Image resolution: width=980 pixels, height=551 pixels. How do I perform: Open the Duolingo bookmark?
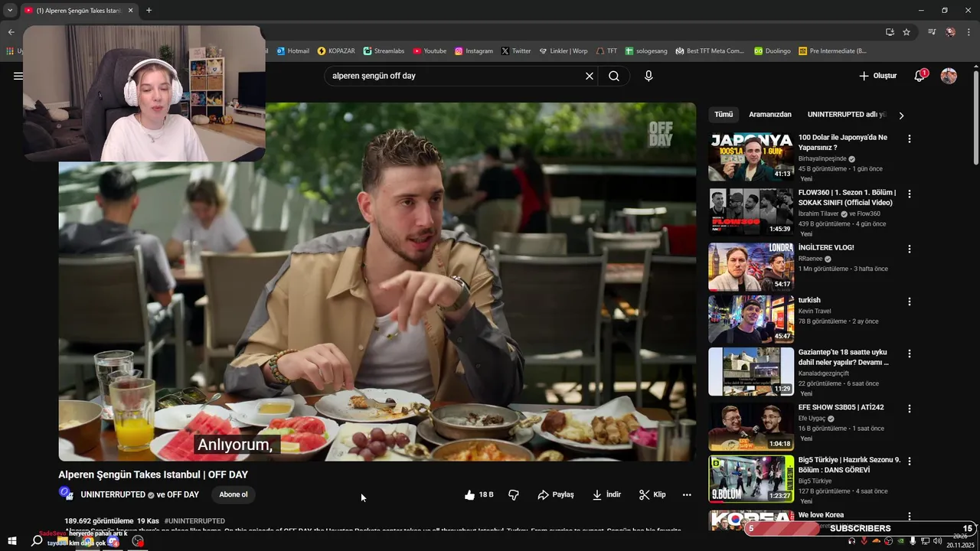click(772, 51)
